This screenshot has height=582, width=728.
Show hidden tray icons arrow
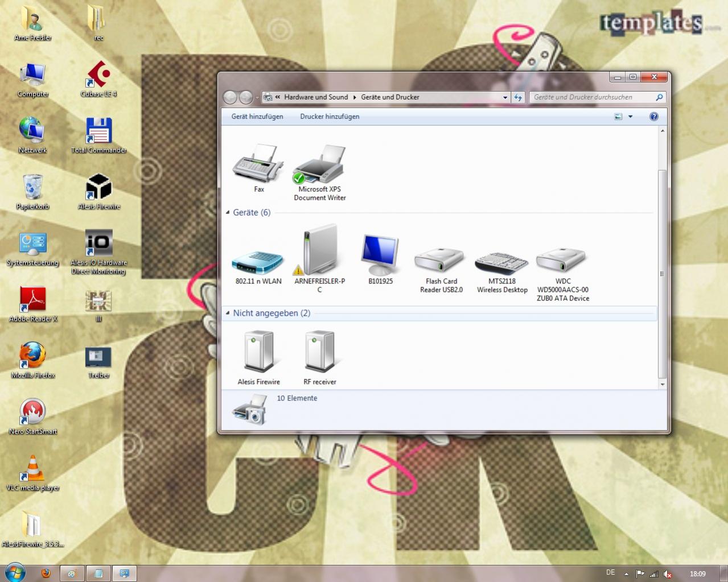(x=626, y=574)
